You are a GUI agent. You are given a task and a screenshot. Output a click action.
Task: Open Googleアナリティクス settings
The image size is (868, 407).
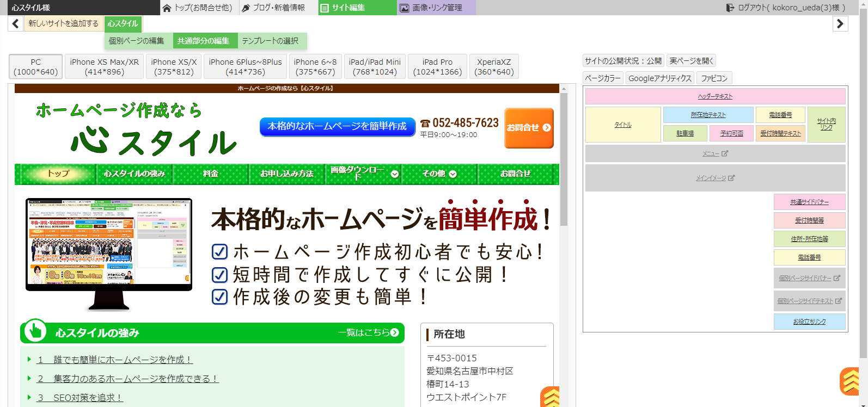[x=660, y=78]
